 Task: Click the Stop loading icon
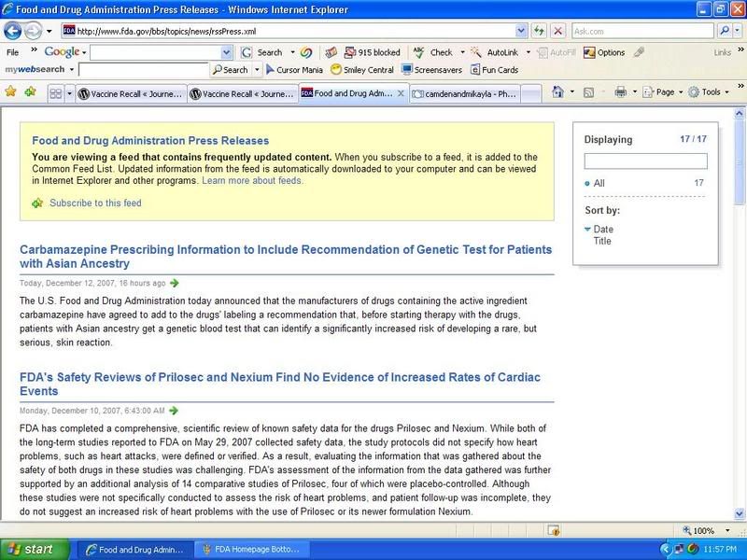pos(557,32)
